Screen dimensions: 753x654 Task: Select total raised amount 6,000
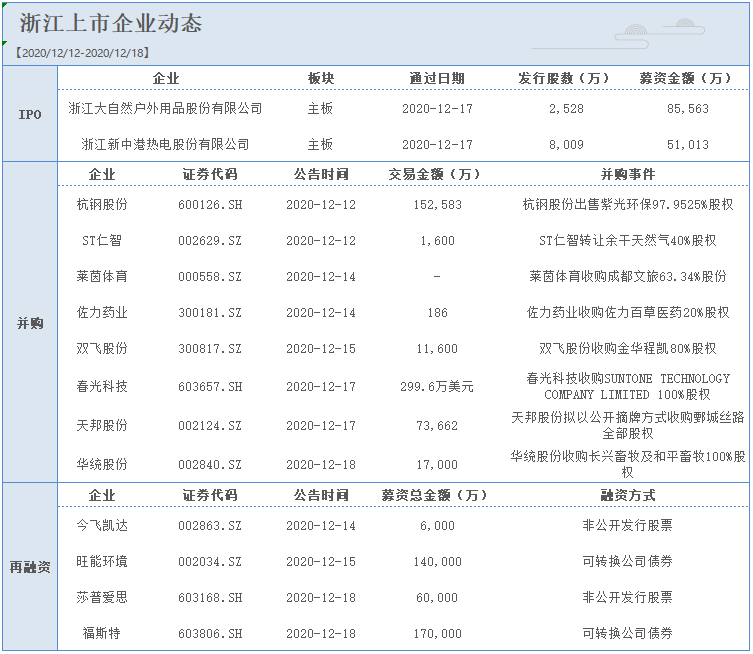click(x=437, y=526)
